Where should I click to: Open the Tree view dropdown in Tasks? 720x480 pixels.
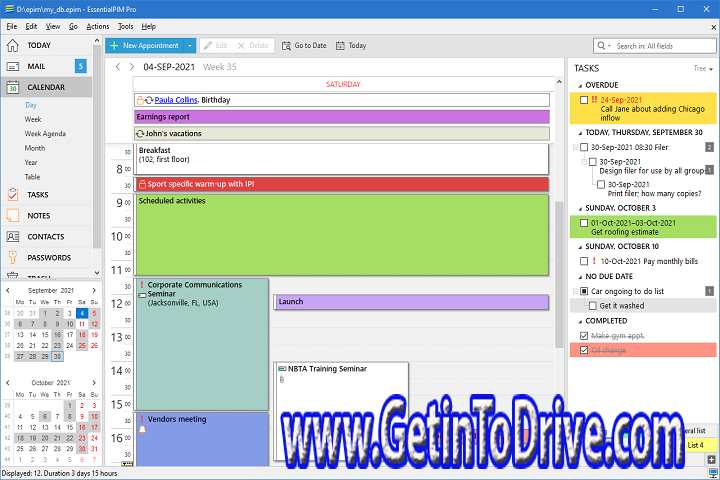pyautogui.click(x=703, y=68)
